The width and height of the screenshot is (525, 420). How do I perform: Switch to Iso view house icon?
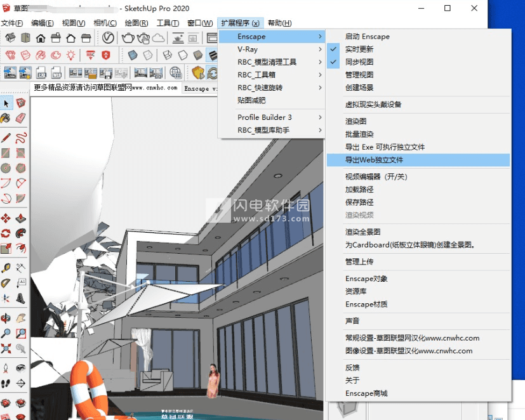pyautogui.click(x=10, y=37)
